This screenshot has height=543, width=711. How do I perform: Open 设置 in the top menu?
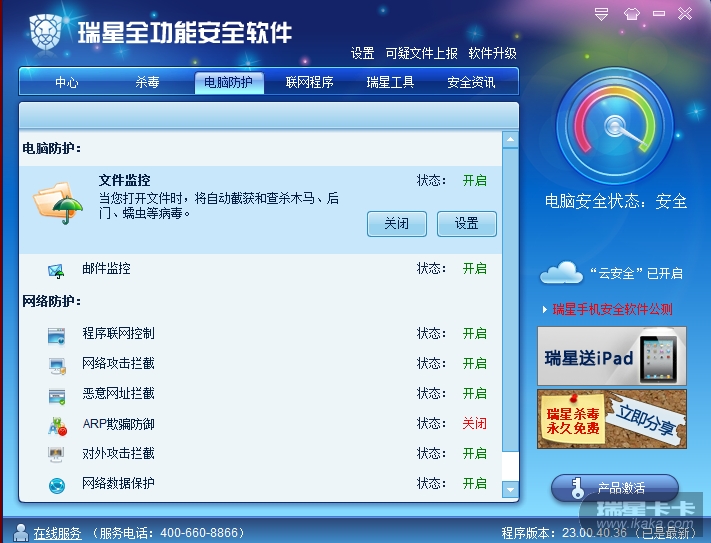[x=362, y=53]
